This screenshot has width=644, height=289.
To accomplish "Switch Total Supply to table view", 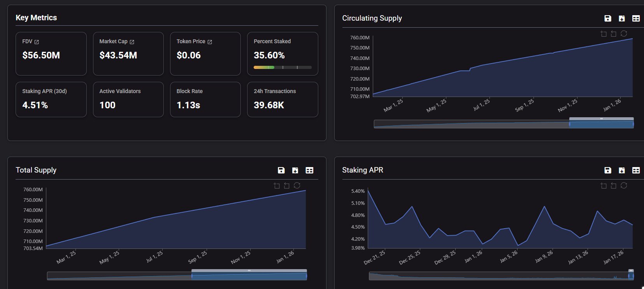I will (309, 170).
